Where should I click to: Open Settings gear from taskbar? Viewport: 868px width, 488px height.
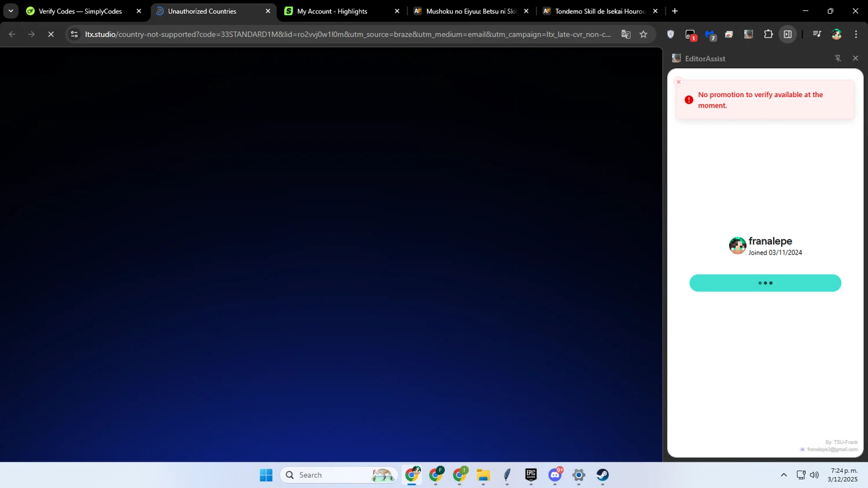pyautogui.click(x=579, y=475)
